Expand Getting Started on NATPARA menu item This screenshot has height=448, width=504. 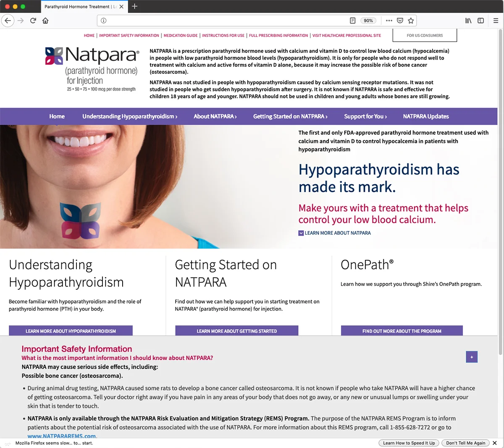tap(290, 116)
